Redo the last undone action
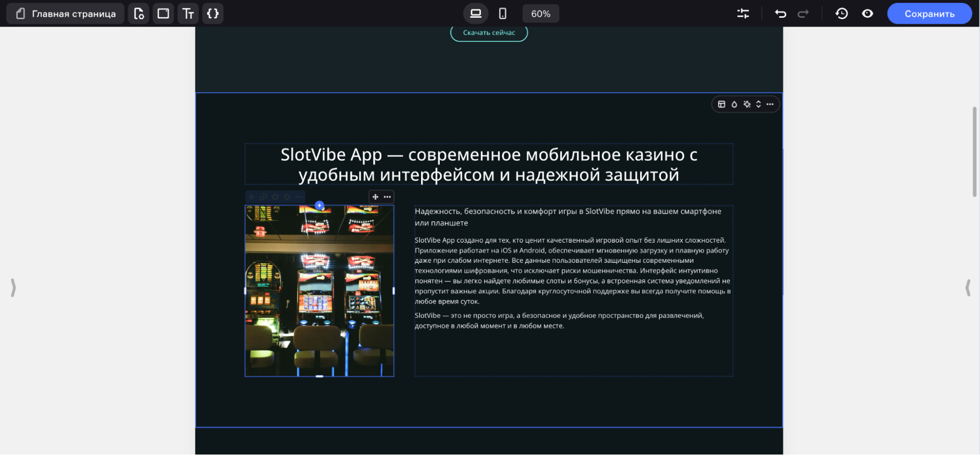Viewport: 980px width, 455px height. click(x=803, y=14)
